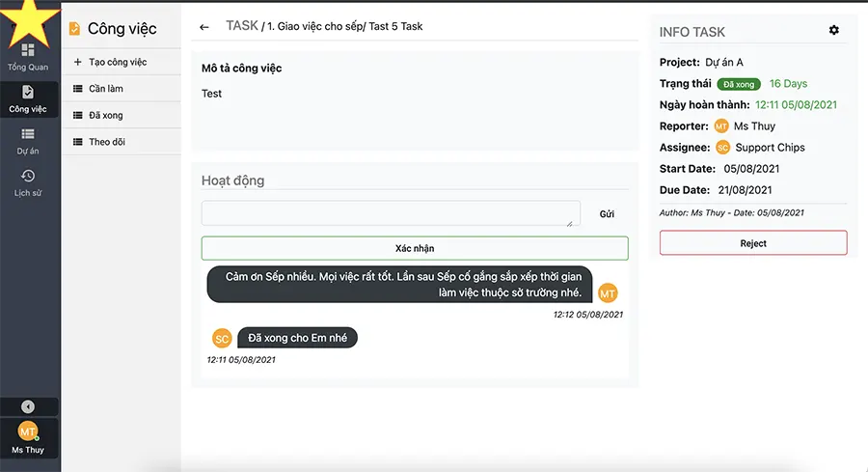Open the Dự án projects icon
The width and height of the screenshot is (868, 472).
tap(28, 134)
